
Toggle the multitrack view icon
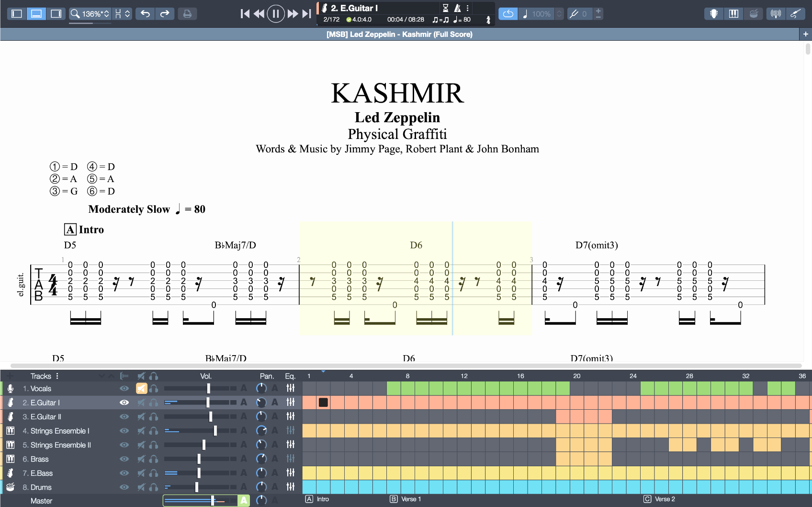click(124, 376)
